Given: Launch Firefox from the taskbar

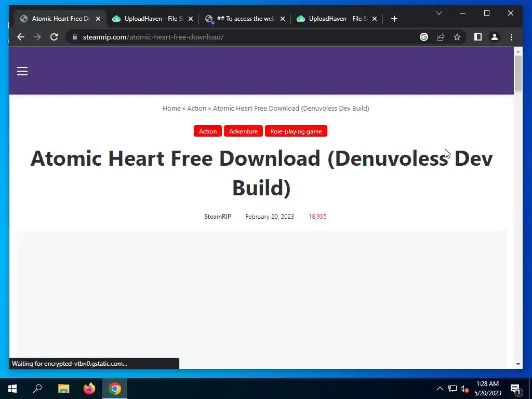Looking at the screenshot, I should pos(89,389).
